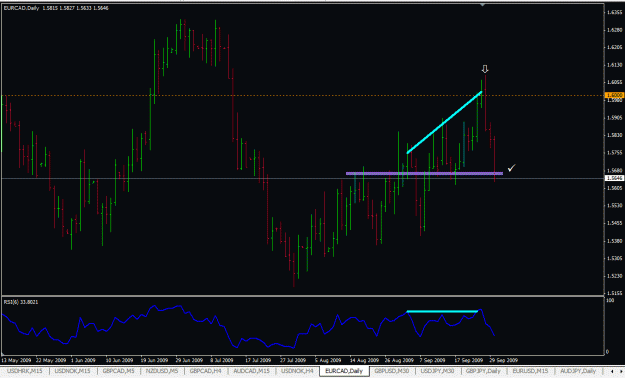Open the NZDUSD,M5 chart tab
The image size is (625, 378).
tap(161, 371)
